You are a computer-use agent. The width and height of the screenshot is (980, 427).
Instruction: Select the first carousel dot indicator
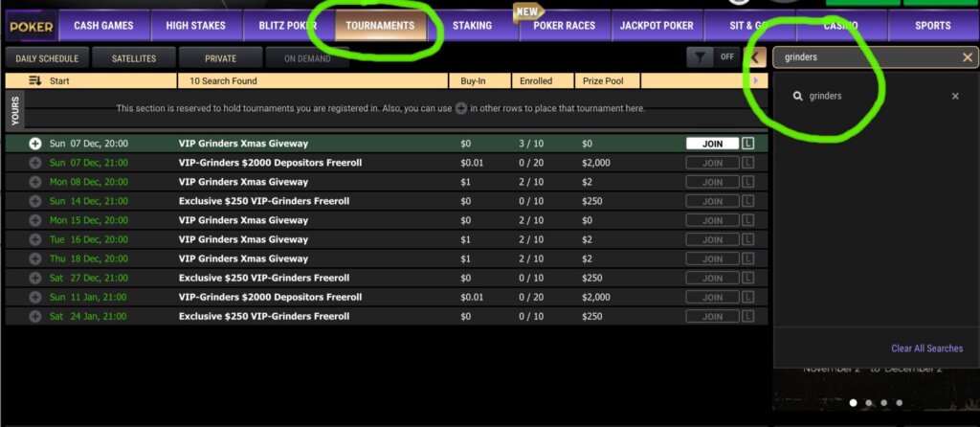[x=852, y=403]
